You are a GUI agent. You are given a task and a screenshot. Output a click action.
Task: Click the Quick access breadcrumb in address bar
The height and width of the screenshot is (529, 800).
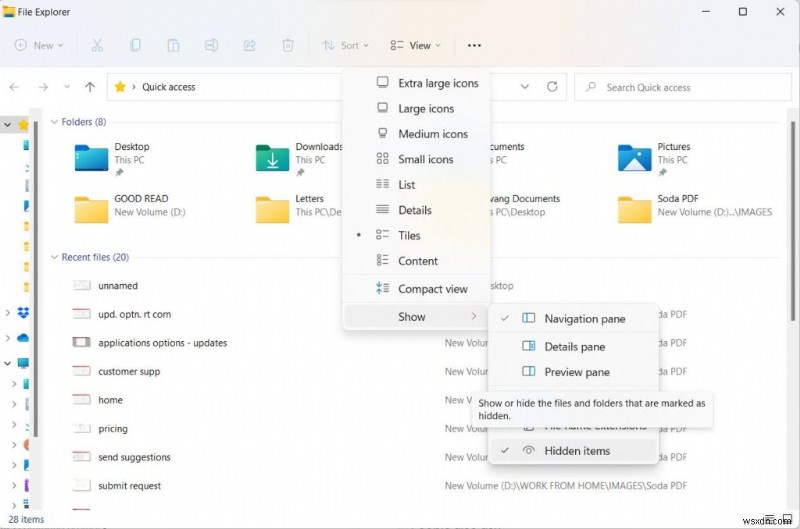point(168,87)
